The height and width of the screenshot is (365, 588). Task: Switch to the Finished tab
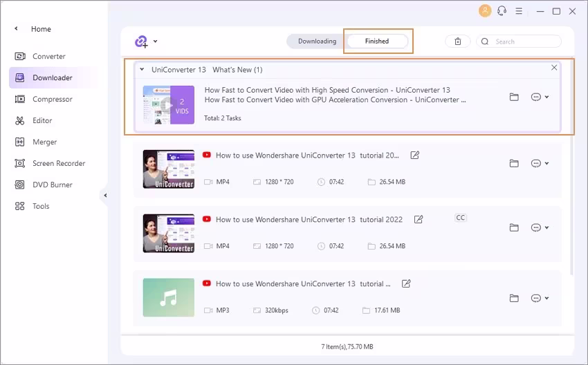click(x=377, y=41)
